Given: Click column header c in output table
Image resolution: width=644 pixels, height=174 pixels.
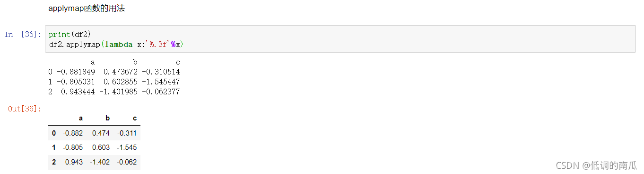Looking at the screenshot, I should click(x=135, y=118).
